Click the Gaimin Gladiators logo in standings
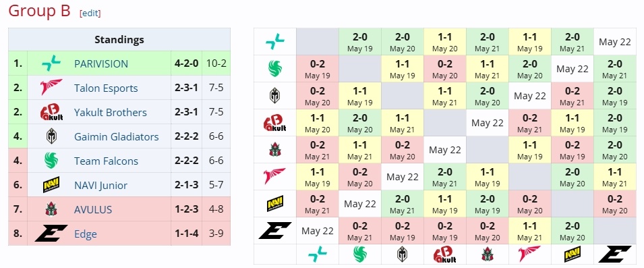The width and height of the screenshot is (644, 268). [51, 136]
